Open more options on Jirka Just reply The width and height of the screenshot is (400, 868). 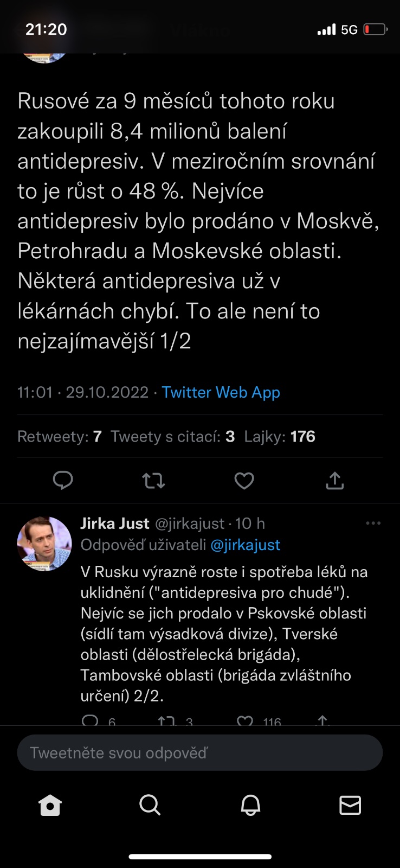373,524
